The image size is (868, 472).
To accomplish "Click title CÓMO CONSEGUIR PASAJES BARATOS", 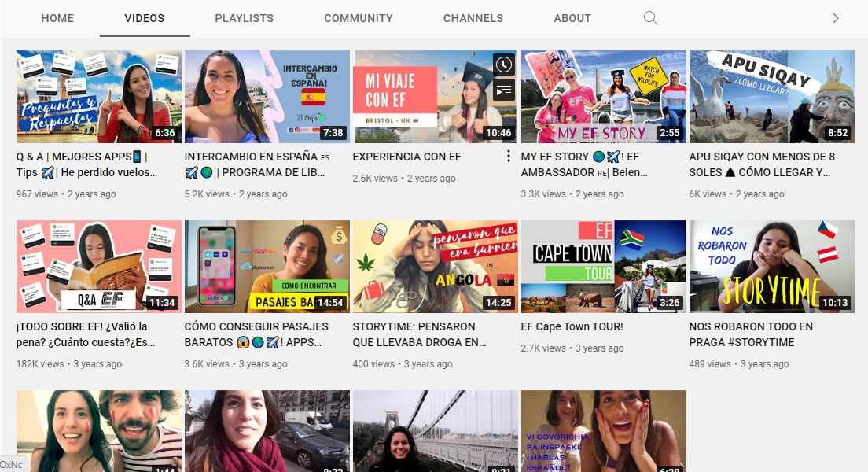I will (x=256, y=334).
